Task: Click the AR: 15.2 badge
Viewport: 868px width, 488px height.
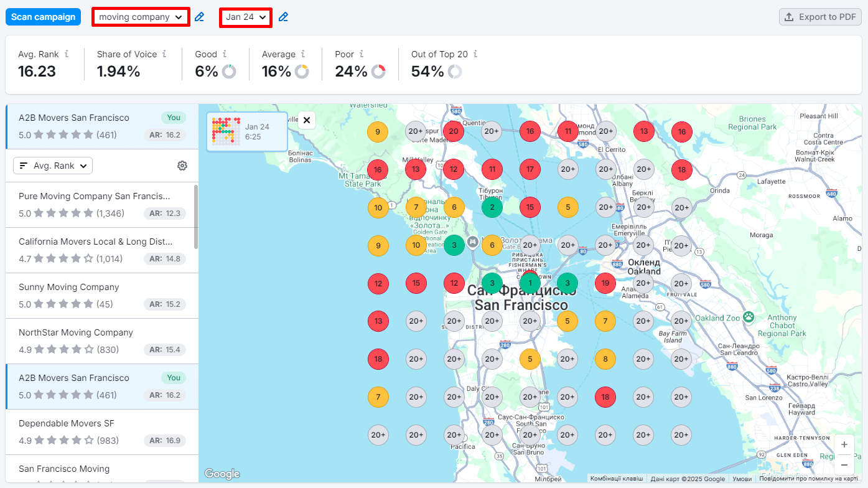Action: (164, 304)
